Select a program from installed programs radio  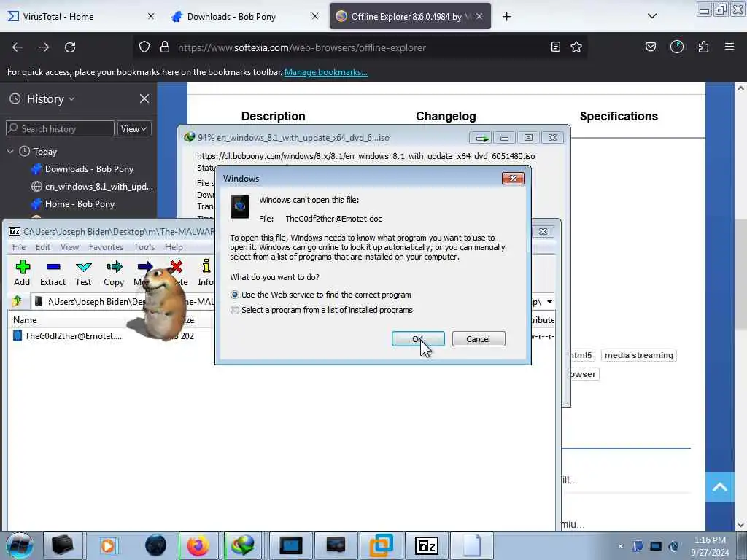click(235, 310)
